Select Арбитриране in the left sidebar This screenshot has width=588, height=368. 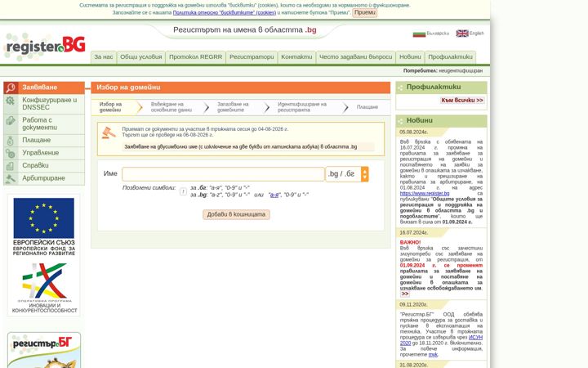[x=44, y=178]
